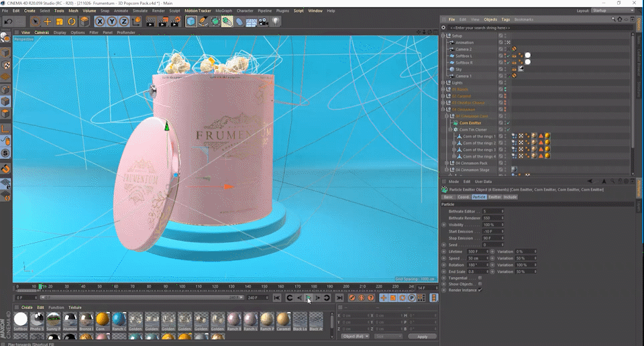Select the Caramel material thumbnail

tap(283, 321)
